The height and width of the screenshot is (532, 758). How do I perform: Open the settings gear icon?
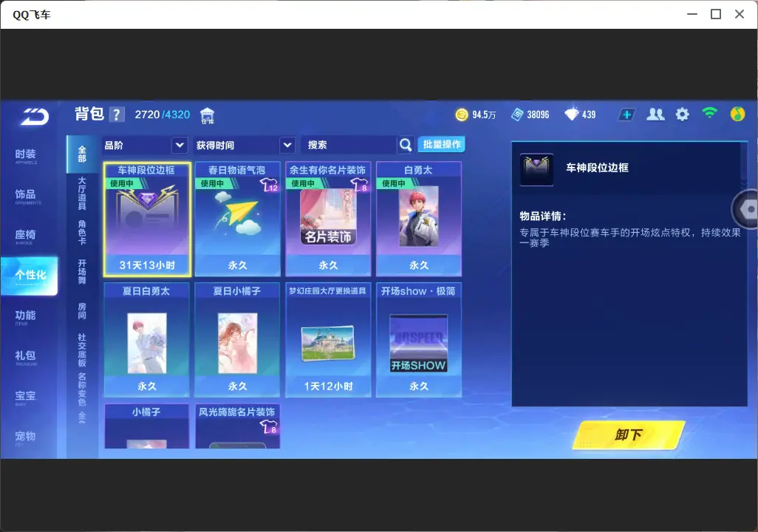[682, 115]
